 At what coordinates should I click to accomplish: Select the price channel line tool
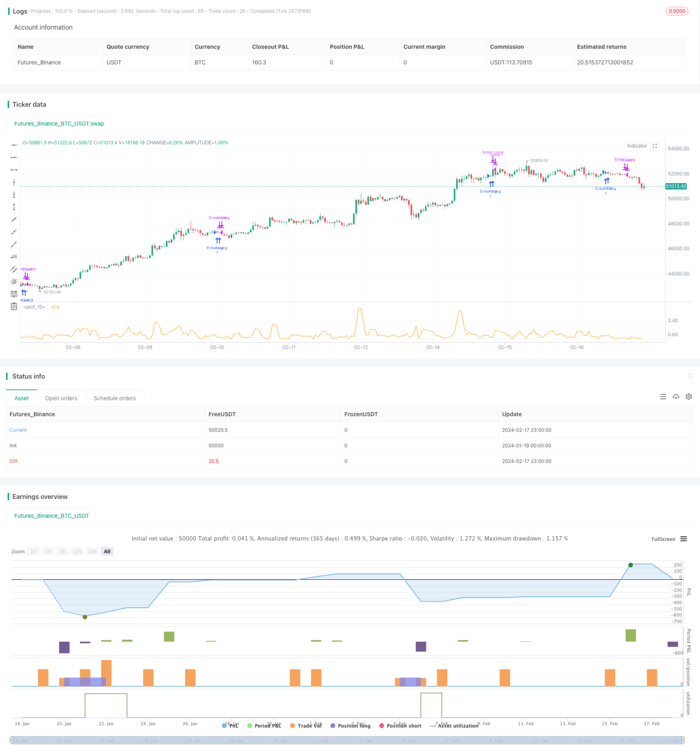[14, 269]
